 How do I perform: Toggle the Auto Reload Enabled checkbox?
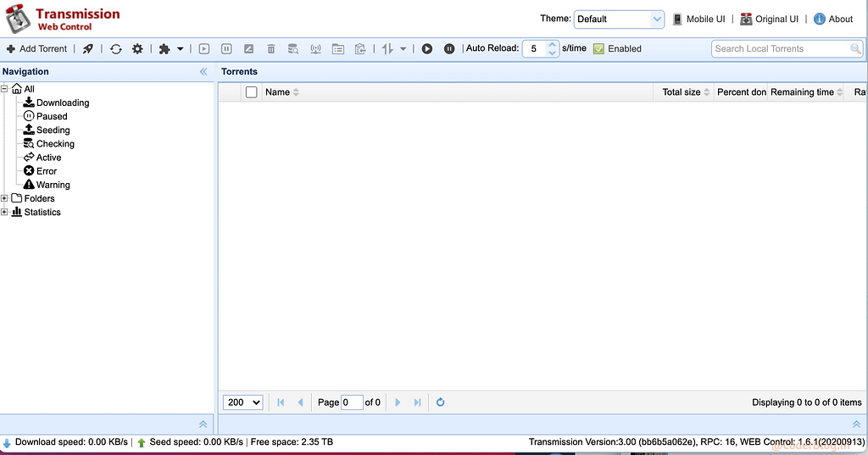point(598,48)
